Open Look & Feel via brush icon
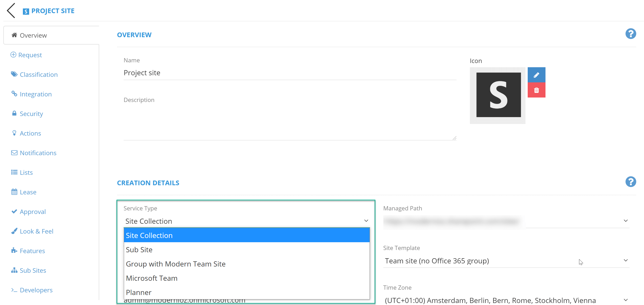644x305 pixels. pyautogui.click(x=14, y=231)
